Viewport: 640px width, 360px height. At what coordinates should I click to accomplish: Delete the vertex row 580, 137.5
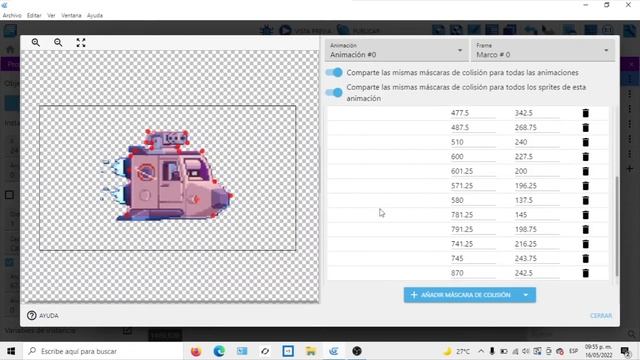tap(585, 200)
